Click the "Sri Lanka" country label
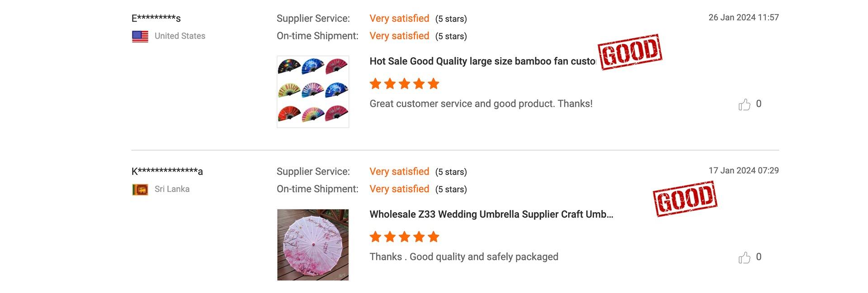This screenshot has height=293, width=868. (x=172, y=189)
